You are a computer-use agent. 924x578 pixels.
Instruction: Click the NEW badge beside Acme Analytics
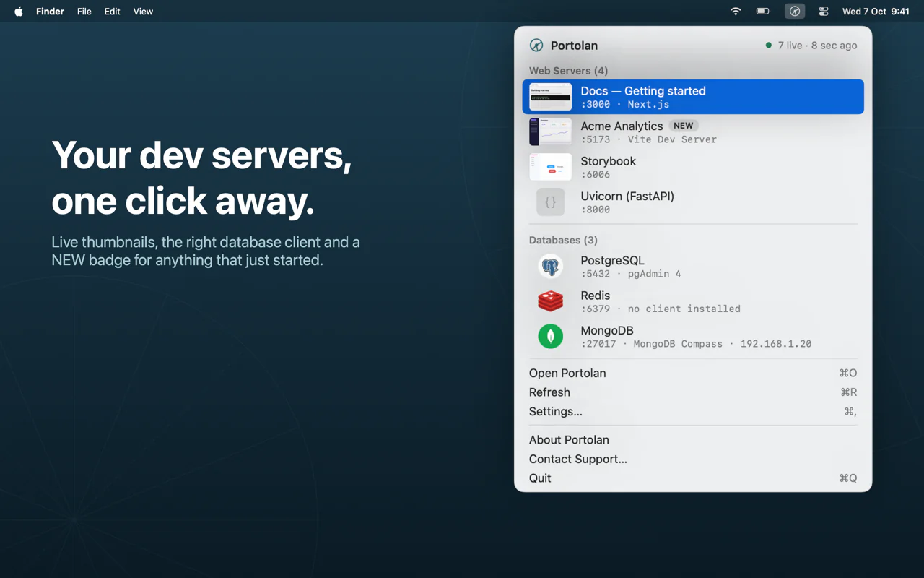tap(683, 126)
